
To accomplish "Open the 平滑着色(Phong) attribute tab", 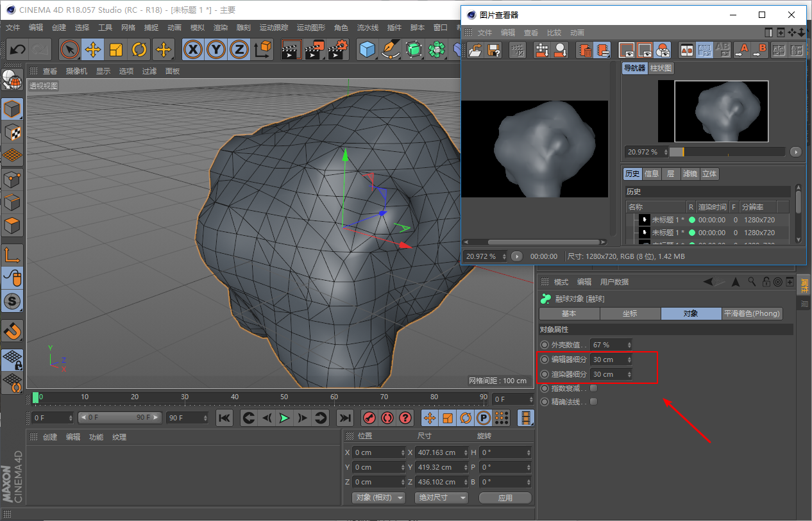I will point(752,313).
